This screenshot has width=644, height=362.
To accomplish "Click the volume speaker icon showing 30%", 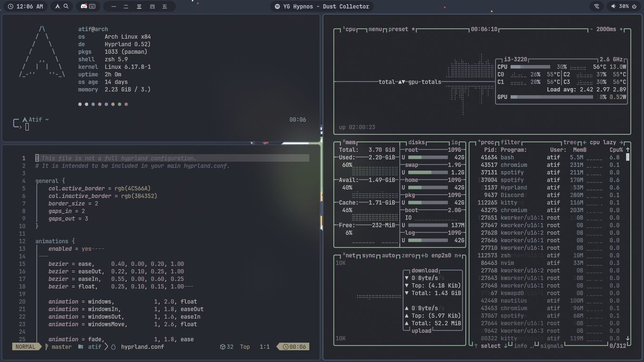I will click(x=613, y=7).
